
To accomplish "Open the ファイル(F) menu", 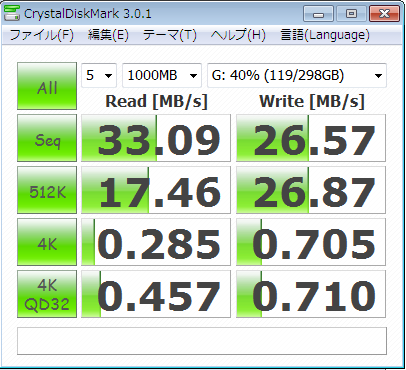I will click(41, 35).
